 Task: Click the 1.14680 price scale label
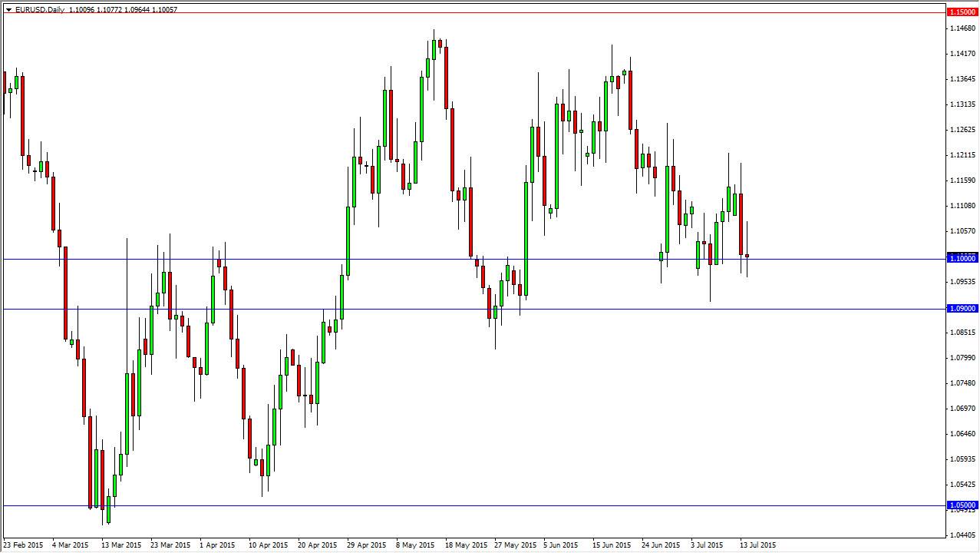[x=962, y=28]
